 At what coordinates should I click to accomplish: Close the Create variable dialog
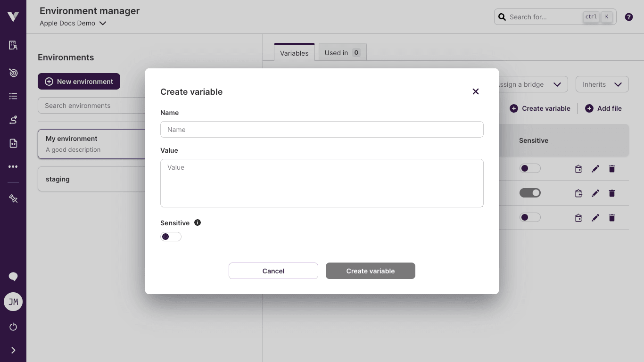tap(476, 91)
